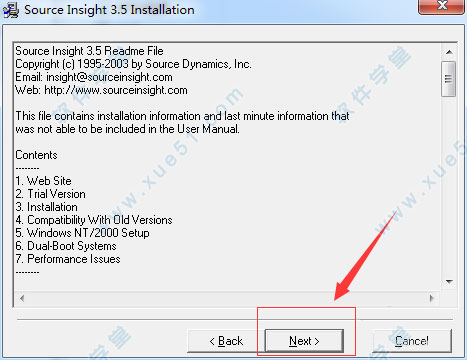Click '2. Trial Version' entry
This screenshot has width=467, height=360.
[x=50, y=194]
